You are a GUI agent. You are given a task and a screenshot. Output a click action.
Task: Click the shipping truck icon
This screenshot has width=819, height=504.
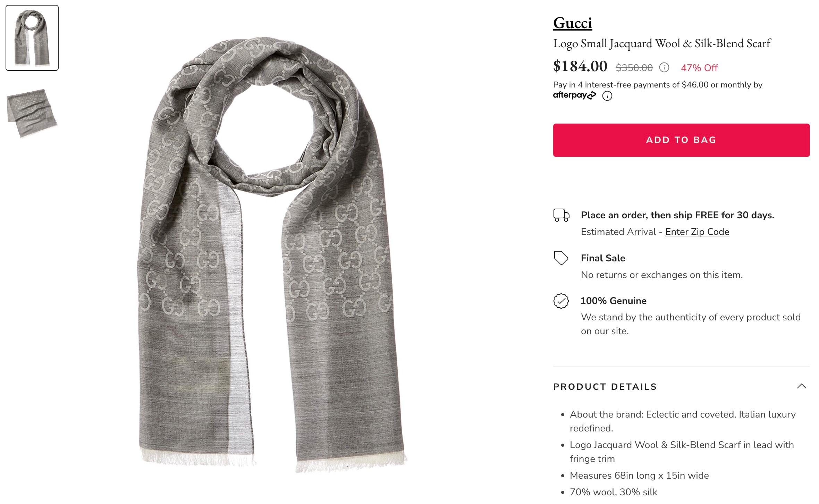[x=561, y=215]
